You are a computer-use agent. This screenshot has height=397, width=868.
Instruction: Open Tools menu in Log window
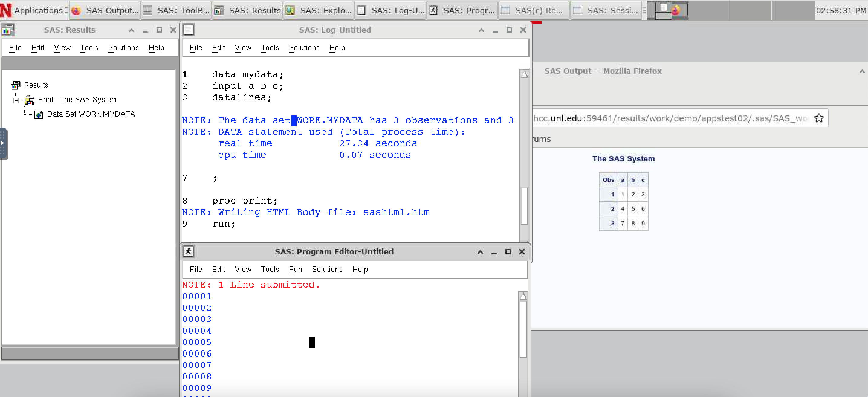270,47
